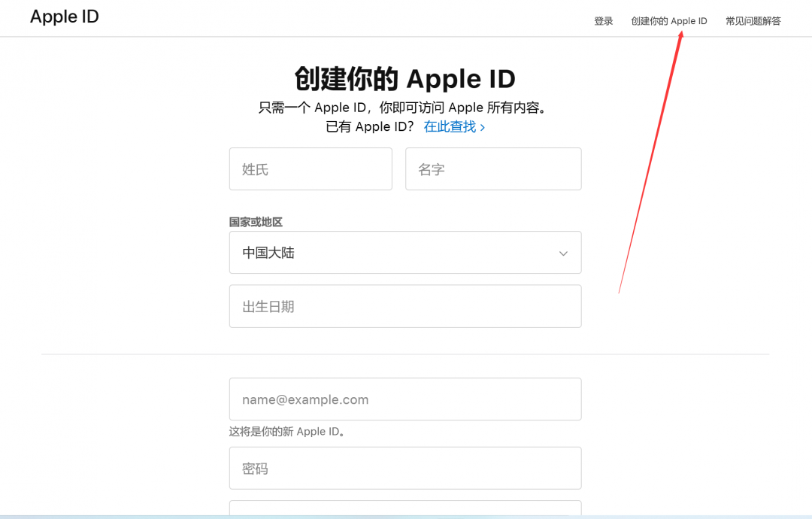812x519 pixels.
Task: Open the 创建你的 Apple ID nav link
Action: click(x=668, y=21)
